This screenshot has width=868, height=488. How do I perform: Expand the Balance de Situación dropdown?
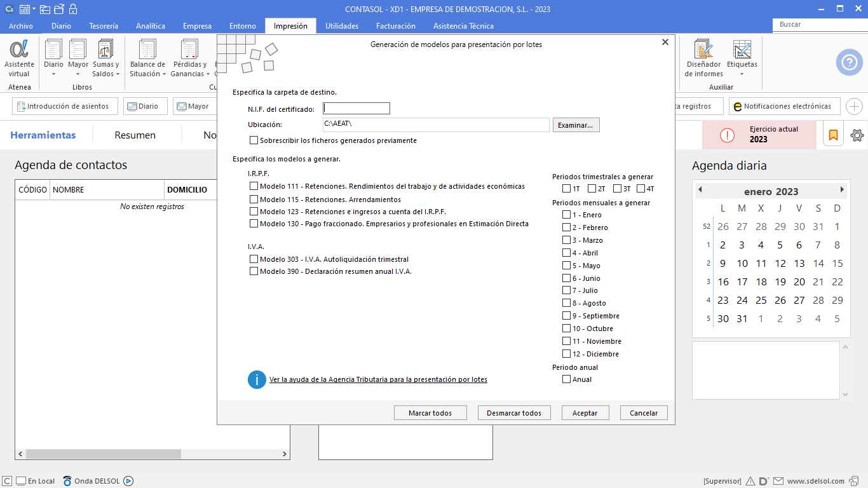[x=164, y=74]
